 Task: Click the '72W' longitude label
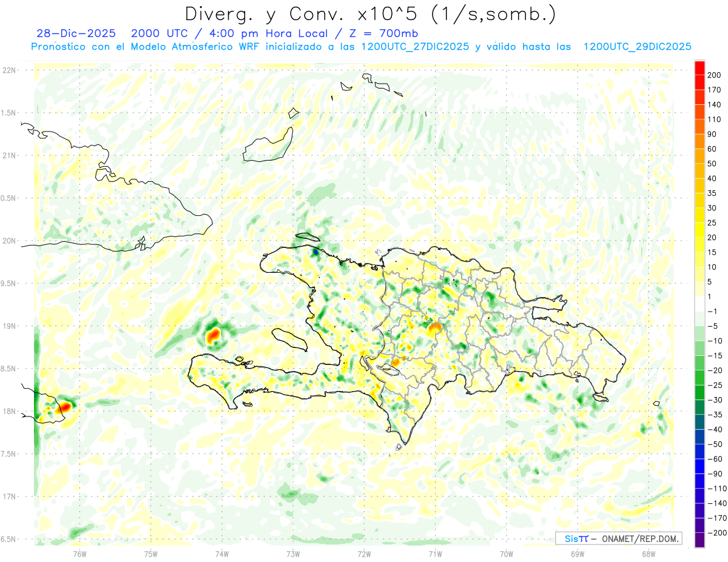point(364,553)
